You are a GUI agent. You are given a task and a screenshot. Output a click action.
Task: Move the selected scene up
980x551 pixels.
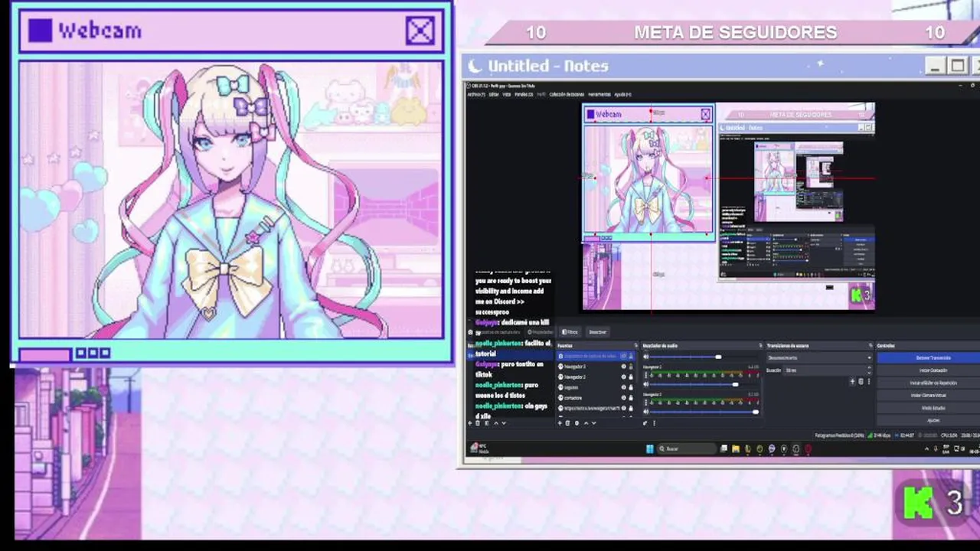[x=496, y=423]
